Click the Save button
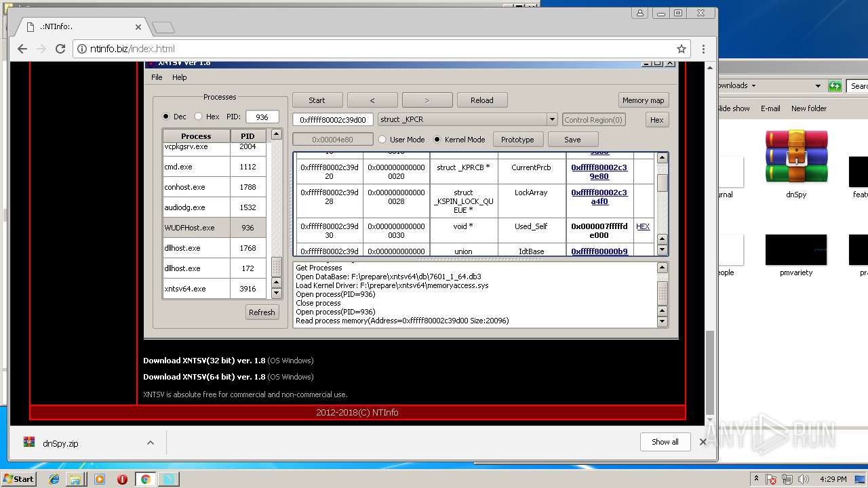This screenshot has height=488, width=868. click(572, 139)
